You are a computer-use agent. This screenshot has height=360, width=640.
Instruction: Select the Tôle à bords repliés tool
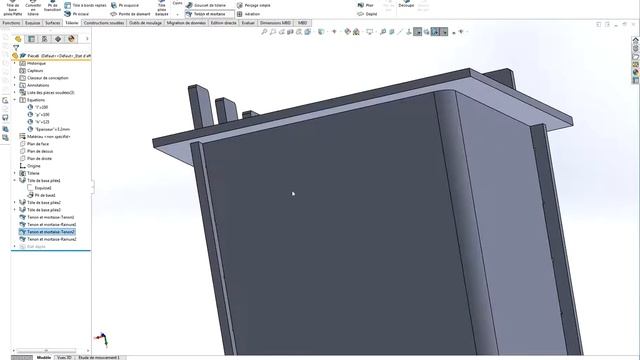click(x=86, y=5)
